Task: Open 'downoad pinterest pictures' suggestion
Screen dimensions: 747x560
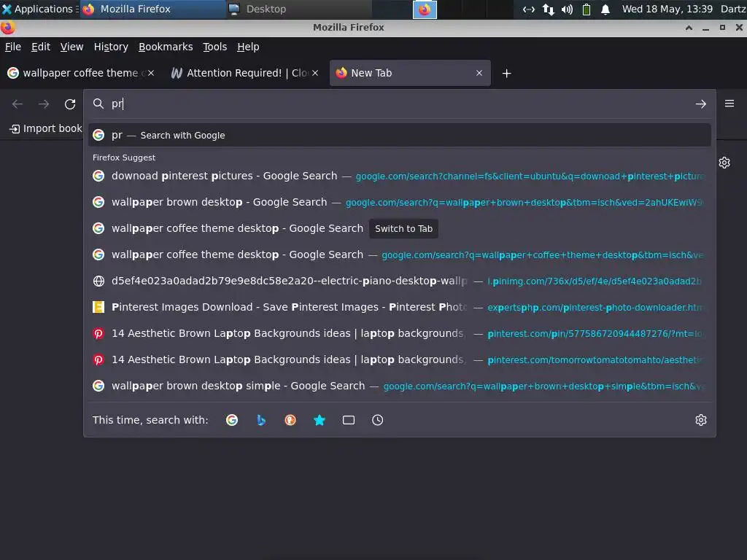Action: point(399,176)
